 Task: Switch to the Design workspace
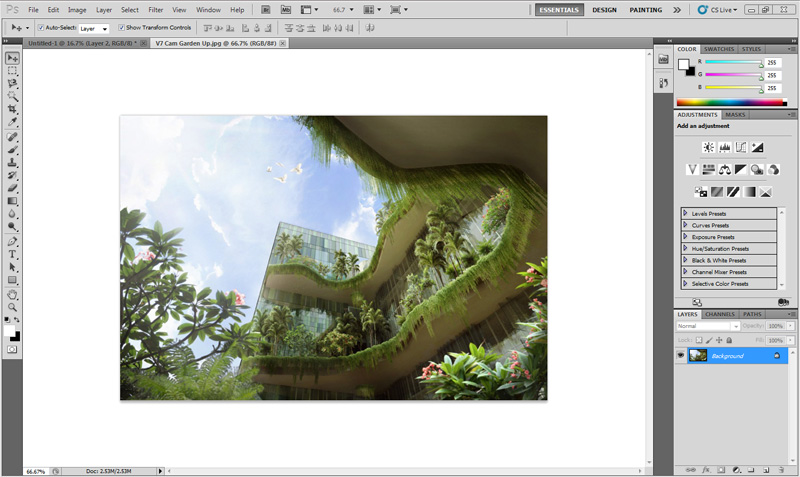pos(604,10)
